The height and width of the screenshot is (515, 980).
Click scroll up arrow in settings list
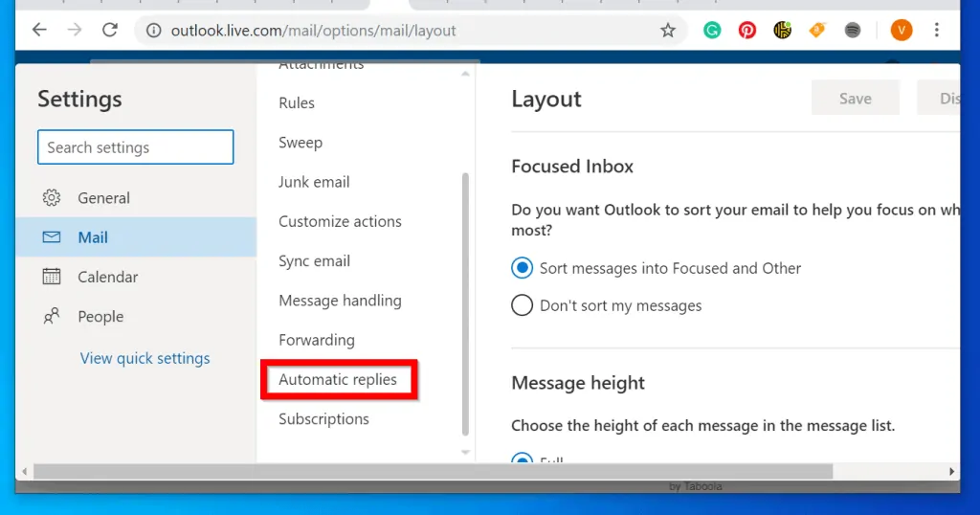(x=465, y=74)
